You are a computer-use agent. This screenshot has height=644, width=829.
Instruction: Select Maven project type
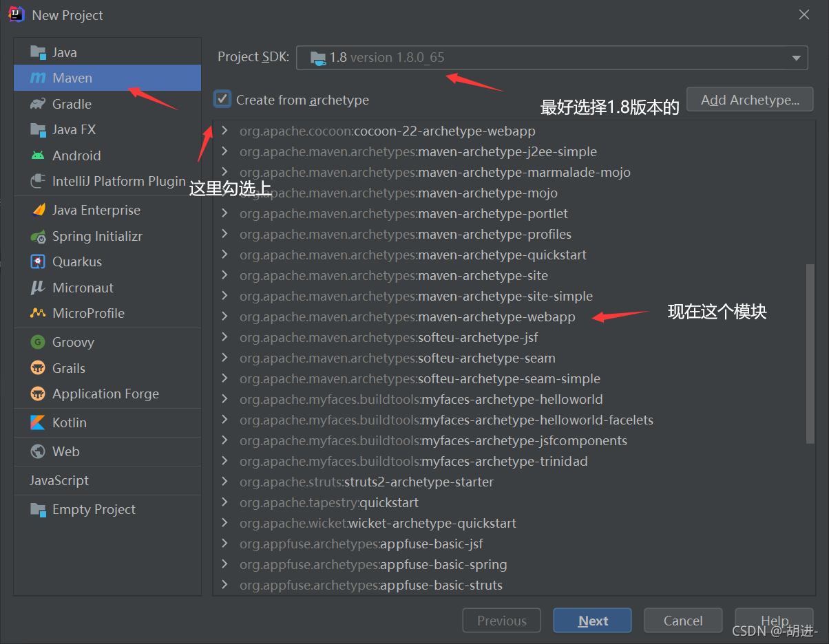click(x=107, y=78)
